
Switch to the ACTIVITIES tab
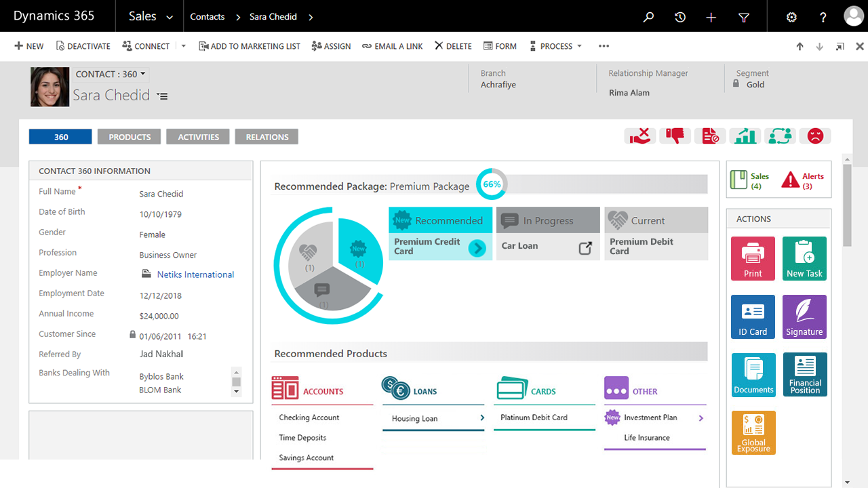pos(198,137)
